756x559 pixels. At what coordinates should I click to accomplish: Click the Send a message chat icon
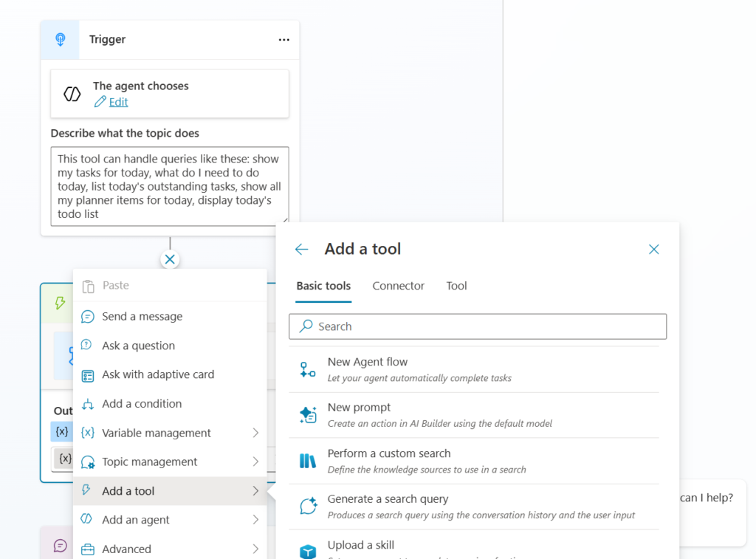coord(88,316)
